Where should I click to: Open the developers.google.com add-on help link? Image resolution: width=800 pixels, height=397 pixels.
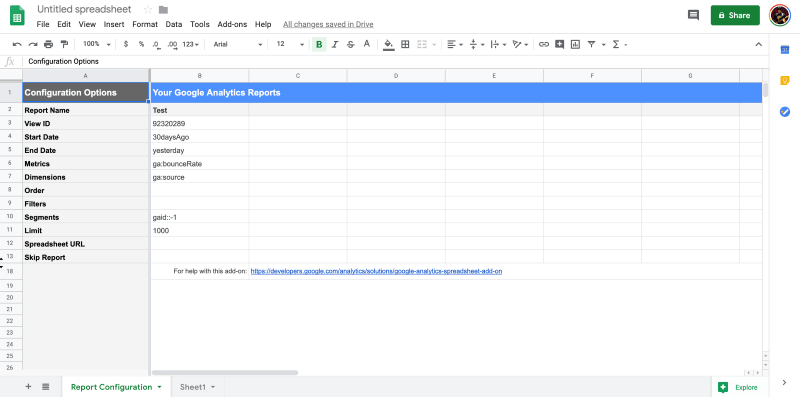coord(376,271)
